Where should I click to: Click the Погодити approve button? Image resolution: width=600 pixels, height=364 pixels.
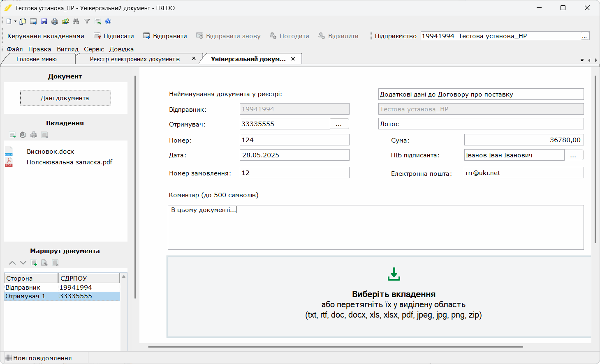pos(290,36)
